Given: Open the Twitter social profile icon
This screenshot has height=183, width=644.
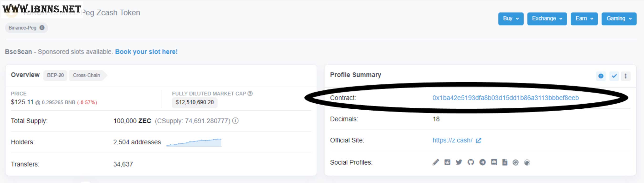Looking at the screenshot, I should pyautogui.click(x=459, y=162).
